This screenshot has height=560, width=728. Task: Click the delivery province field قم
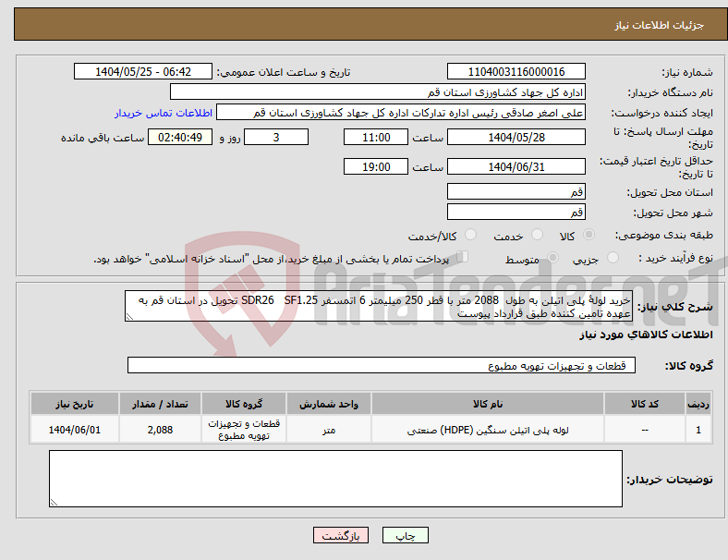pos(516,191)
